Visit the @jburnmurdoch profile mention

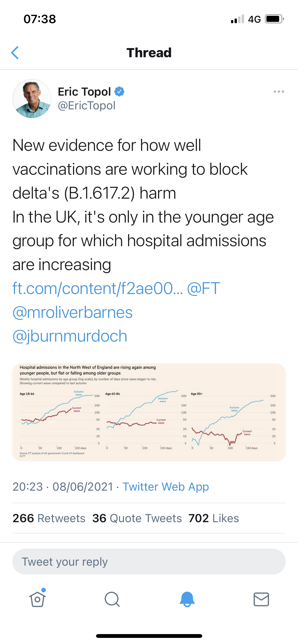point(70,336)
